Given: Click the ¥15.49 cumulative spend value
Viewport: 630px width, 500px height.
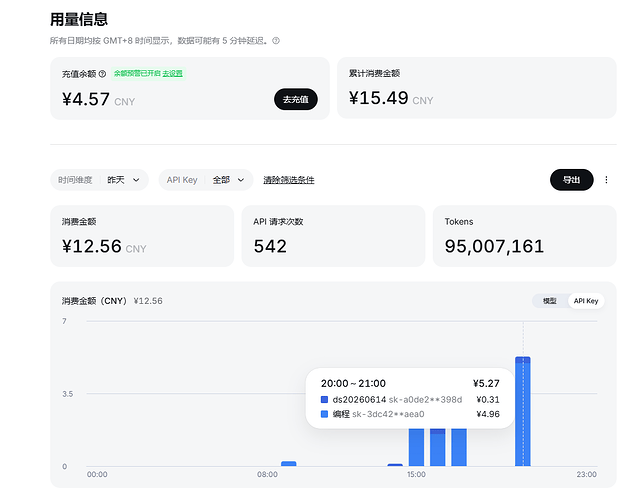Looking at the screenshot, I should click(378, 98).
